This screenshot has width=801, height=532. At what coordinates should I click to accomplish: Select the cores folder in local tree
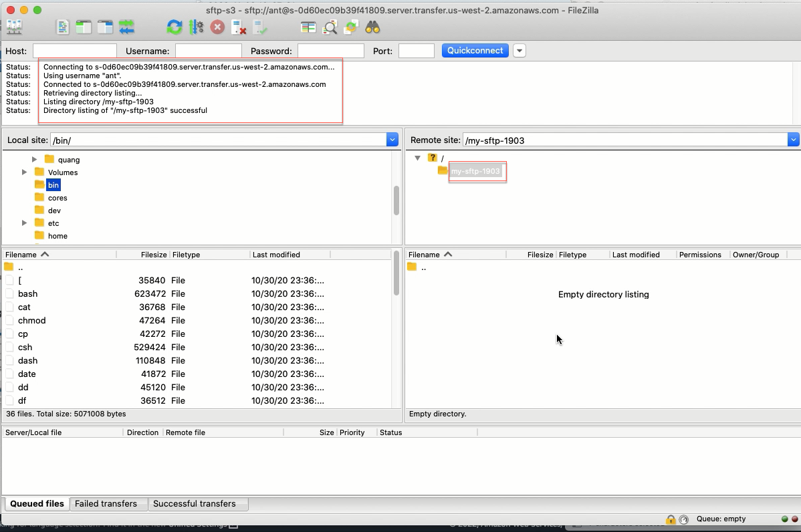58,198
